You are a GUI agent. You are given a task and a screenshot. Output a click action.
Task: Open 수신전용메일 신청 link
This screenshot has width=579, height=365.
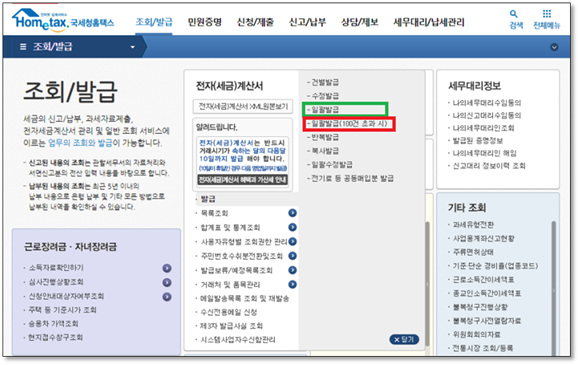click(x=229, y=312)
